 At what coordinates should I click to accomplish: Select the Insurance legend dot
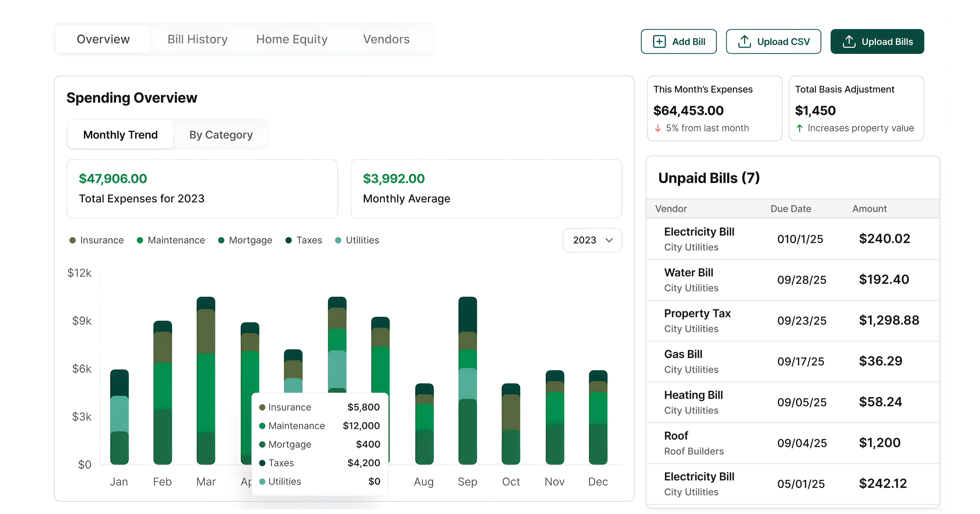pyautogui.click(x=73, y=240)
